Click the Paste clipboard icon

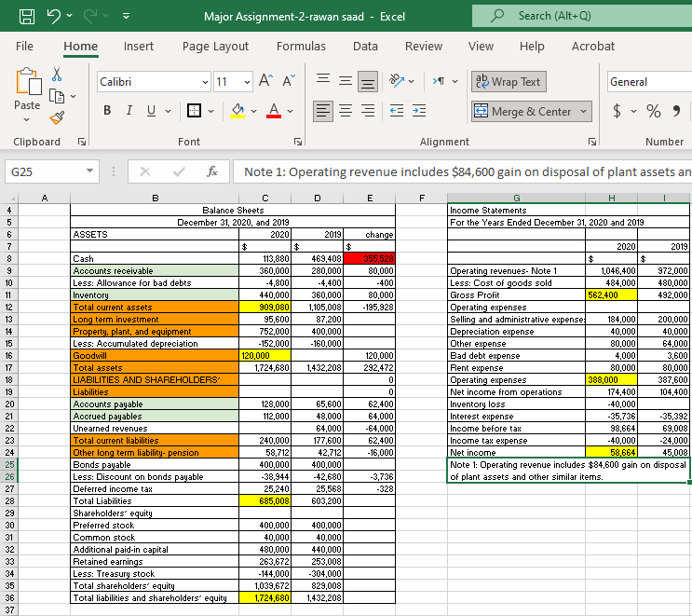(x=28, y=82)
